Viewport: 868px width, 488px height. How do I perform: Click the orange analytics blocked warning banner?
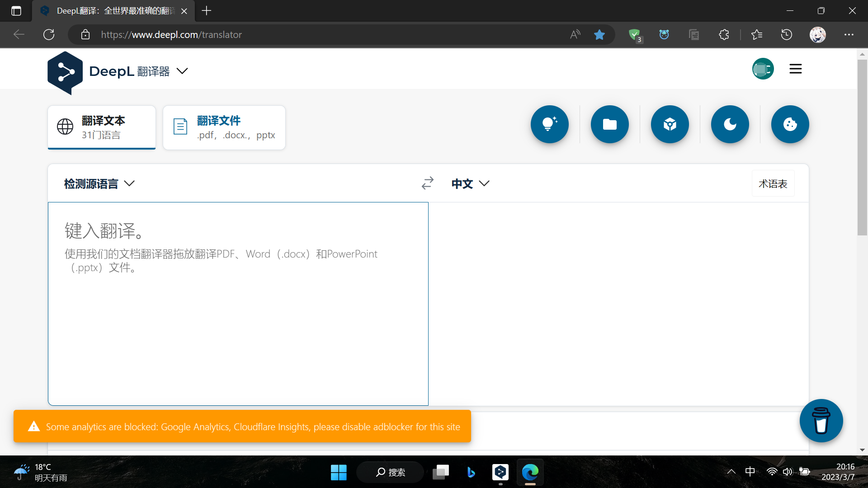coord(242,426)
